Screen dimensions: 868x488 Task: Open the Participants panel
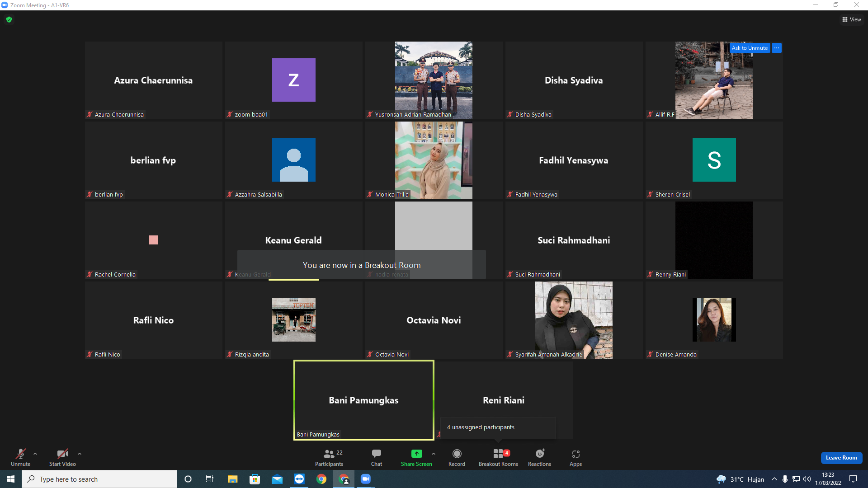[329, 457]
